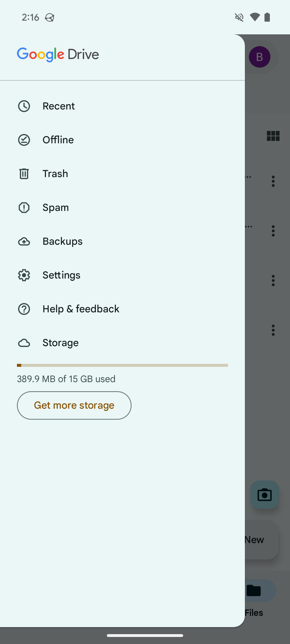Screen dimensions: 290x644
Task: Select Help & feedback entry
Action: pyautogui.click(x=81, y=309)
